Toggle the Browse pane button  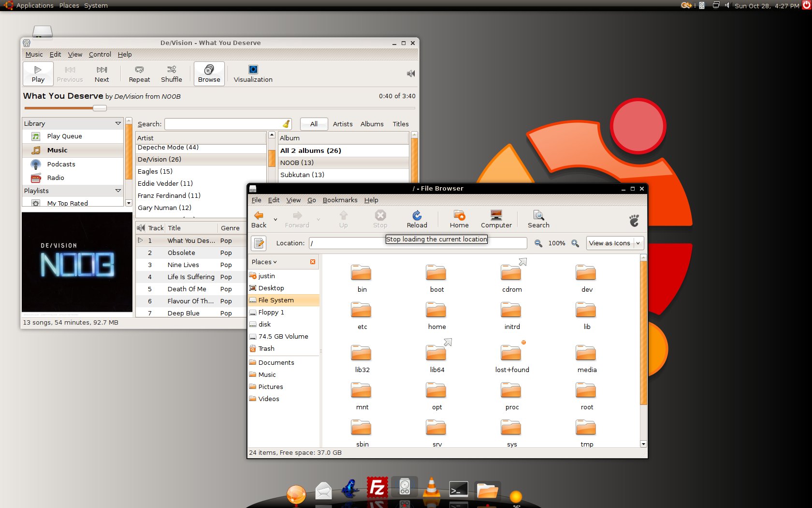click(209, 74)
